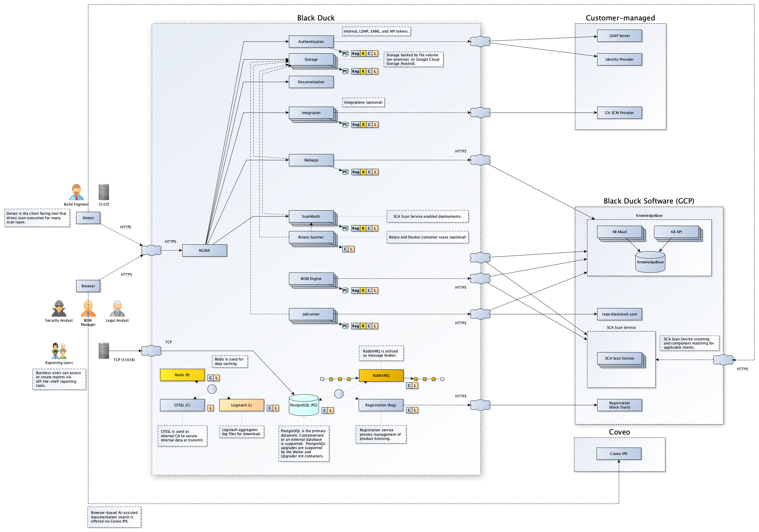Screen dimensions: 759x532
Task: Click the Jobrunner service box
Action: coord(311,314)
